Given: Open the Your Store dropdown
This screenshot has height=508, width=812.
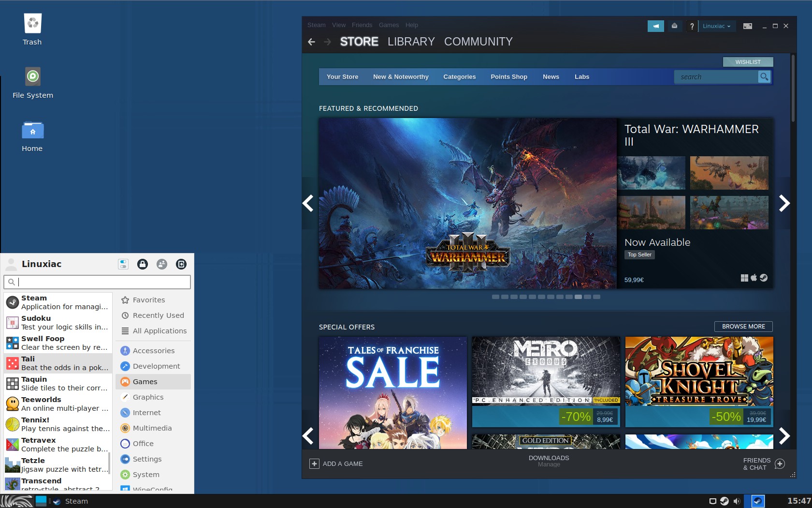Looking at the screenshot, I should tap(342, 77).
